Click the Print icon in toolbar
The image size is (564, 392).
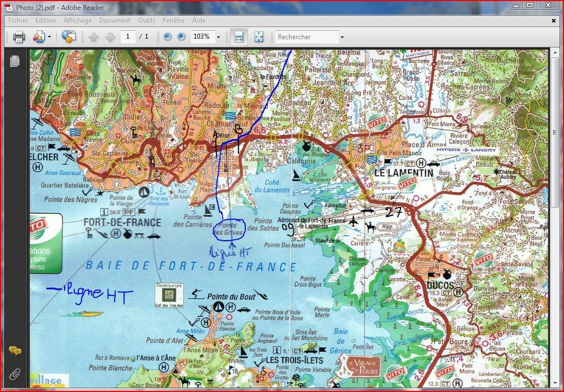point(19,37)
